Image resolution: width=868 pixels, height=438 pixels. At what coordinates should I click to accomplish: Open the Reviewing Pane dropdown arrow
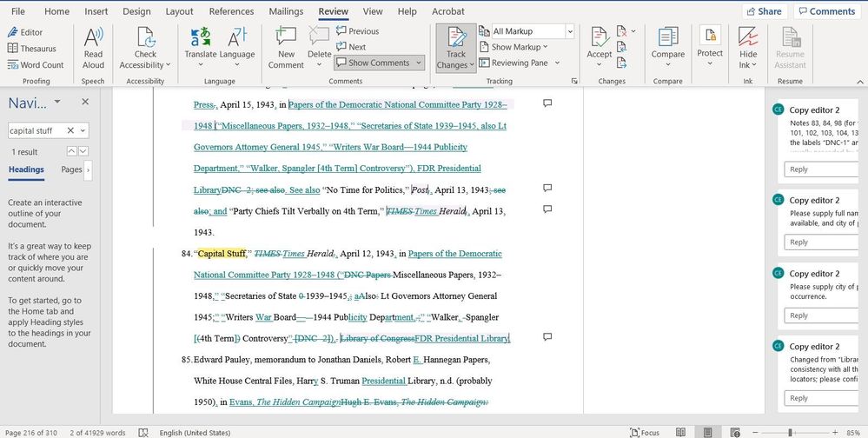tap(557, 63)
